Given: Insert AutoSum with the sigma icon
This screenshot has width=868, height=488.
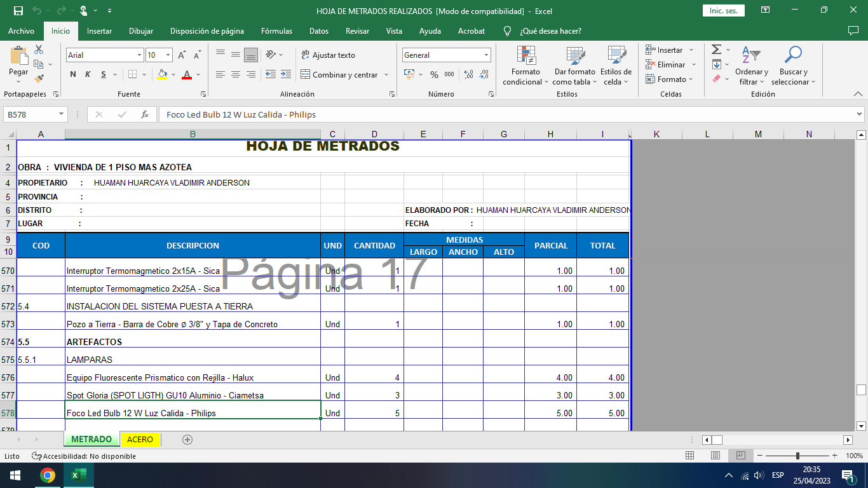Looking at the screenshot, I should point(716,50).
